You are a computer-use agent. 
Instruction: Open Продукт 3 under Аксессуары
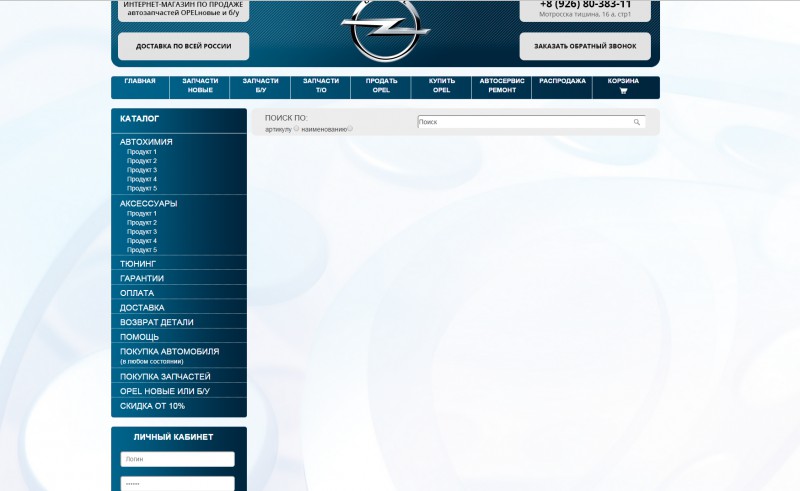(142, 232)
